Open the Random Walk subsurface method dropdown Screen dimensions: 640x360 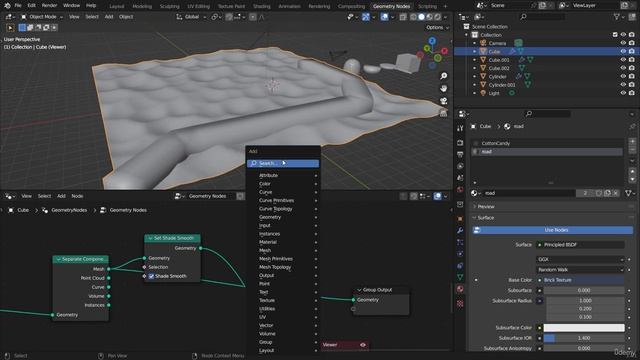pyautogui.click(x=580, y=270)
